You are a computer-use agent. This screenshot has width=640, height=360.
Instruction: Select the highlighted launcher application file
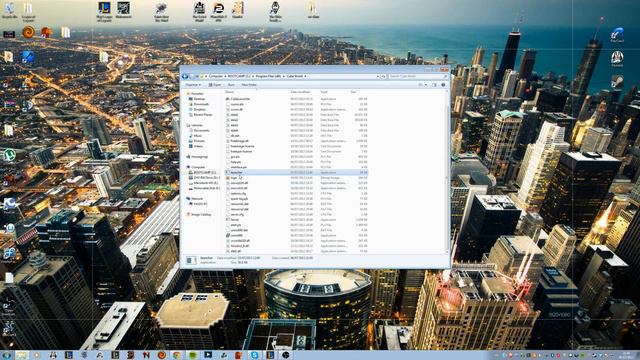[x=296, y=173]
